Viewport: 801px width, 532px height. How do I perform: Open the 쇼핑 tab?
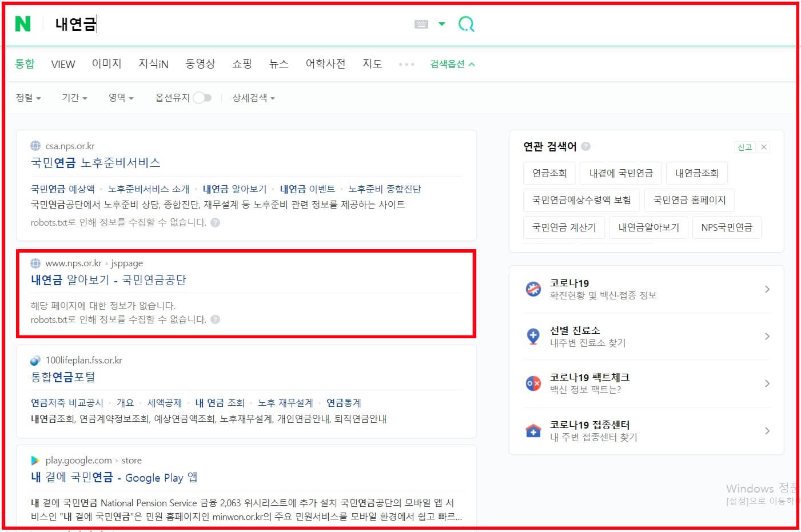click(x=242, y=63)
